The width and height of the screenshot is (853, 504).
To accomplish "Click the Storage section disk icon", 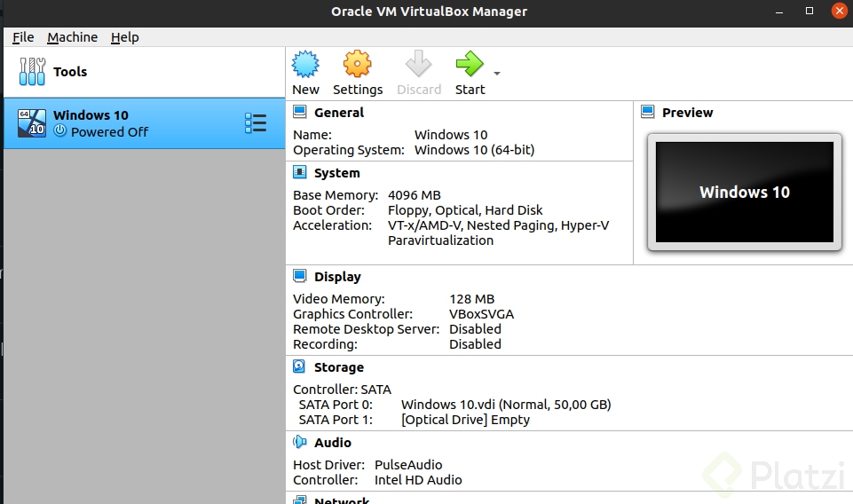I will click(299, 366).
